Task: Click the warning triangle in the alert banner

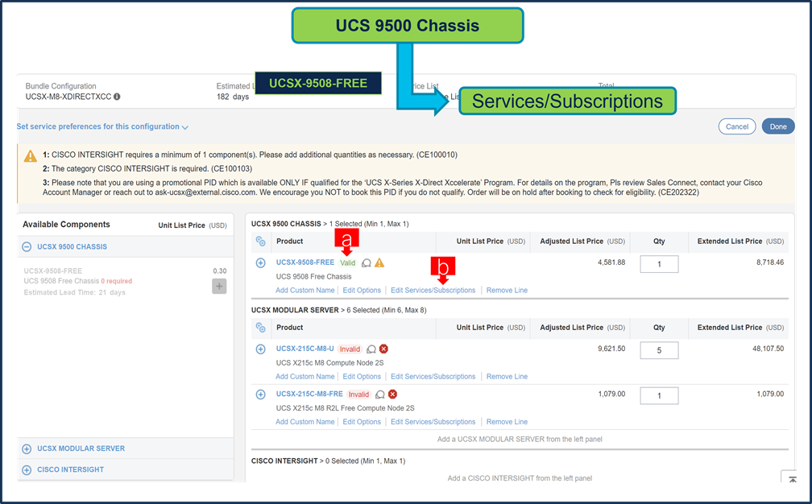Action: [x=31, y=155]
